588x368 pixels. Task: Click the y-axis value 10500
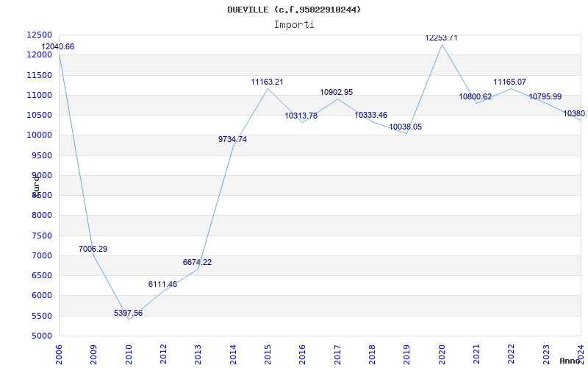point(39,115)
